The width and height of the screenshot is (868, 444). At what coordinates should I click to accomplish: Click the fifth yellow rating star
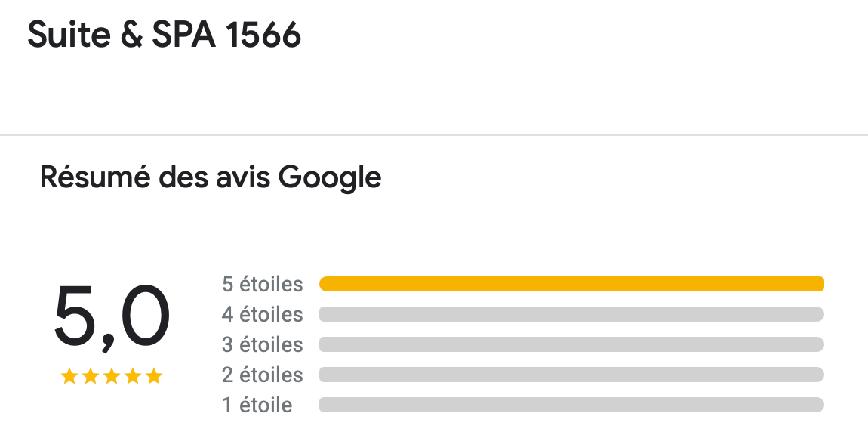click(154, 377)
